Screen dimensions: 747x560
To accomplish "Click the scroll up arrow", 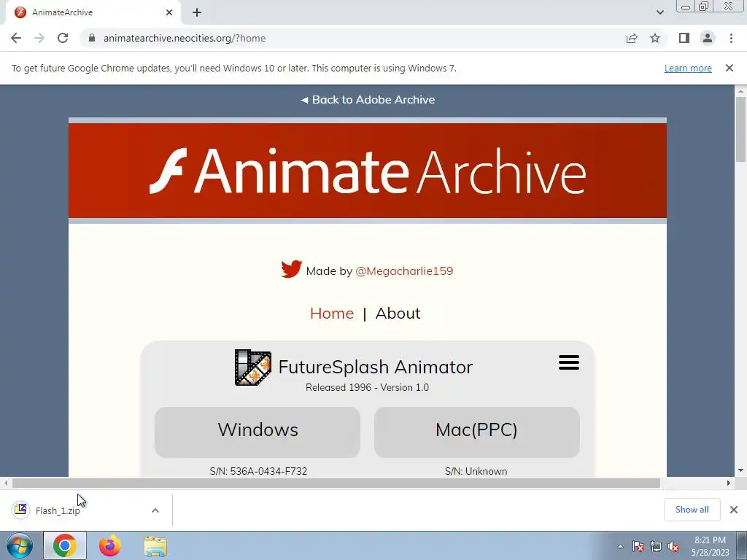I will point(740,91).
